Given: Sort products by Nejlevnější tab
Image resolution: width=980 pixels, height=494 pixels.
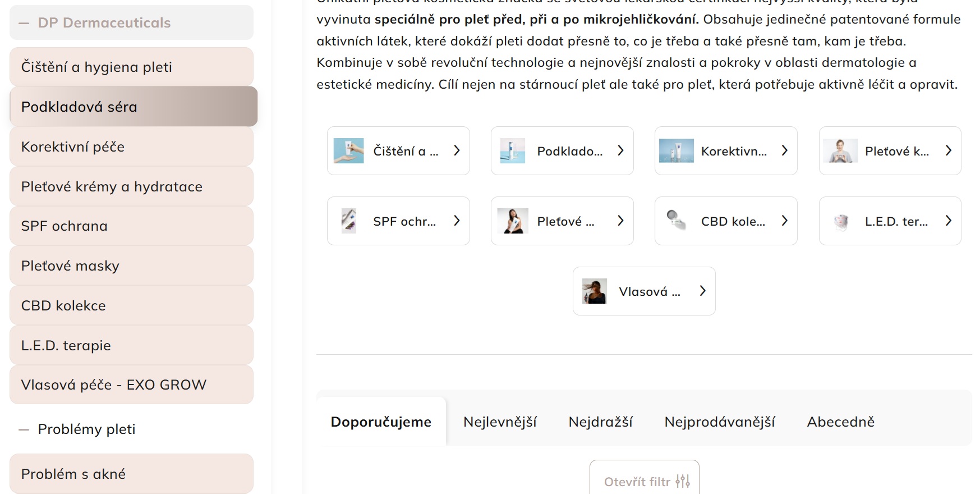Looking at the screenshot, I should click(x=499, y=422).
